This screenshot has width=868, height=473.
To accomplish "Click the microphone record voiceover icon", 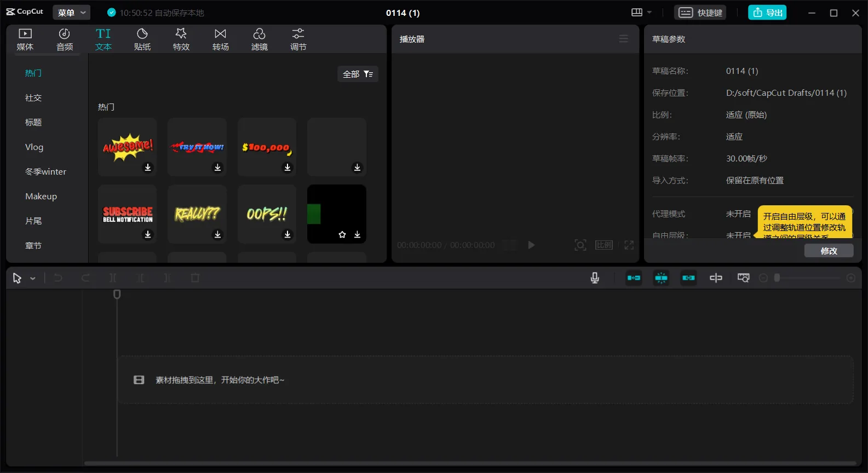I will 595,278.
